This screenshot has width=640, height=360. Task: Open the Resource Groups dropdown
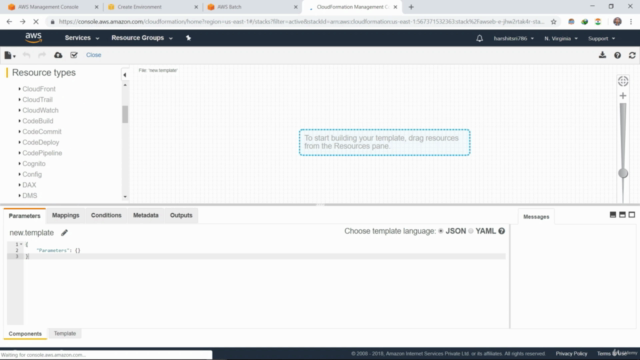(142, 38)
